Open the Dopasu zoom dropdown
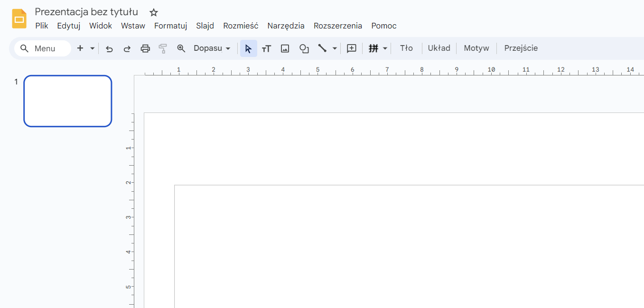This screenshot has width=644, height=308. tap(212, 48)
